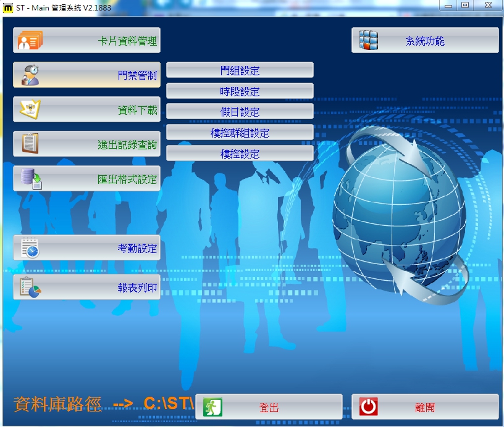Open 時段設定 time period settings
Viewport: 504px width, 427px height.
(240, 91)
